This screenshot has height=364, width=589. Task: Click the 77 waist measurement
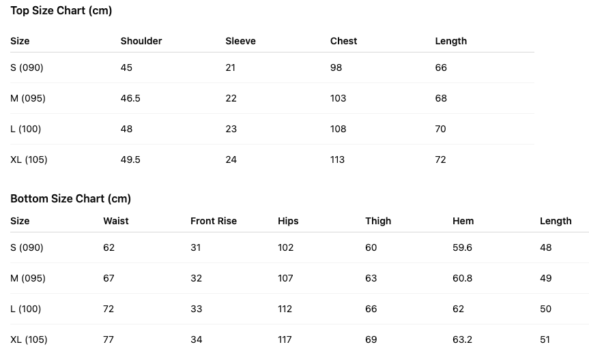click(109, 339)
